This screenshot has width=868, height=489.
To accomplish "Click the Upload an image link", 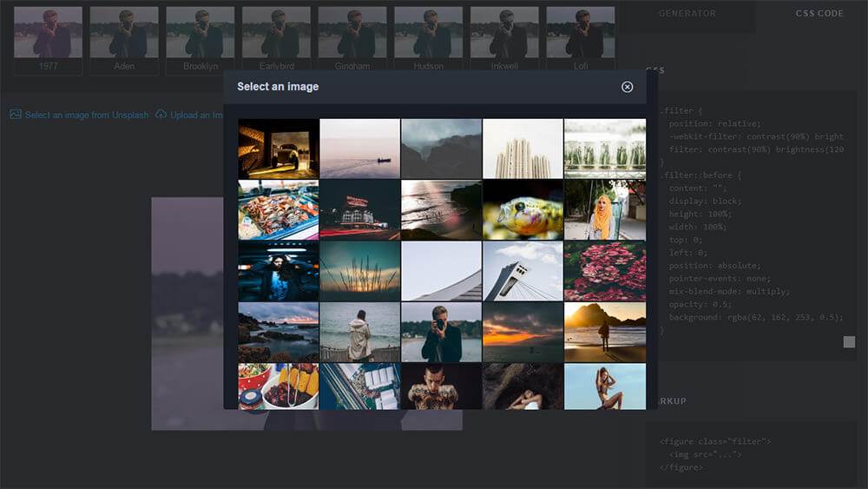I will pos(196,116).
